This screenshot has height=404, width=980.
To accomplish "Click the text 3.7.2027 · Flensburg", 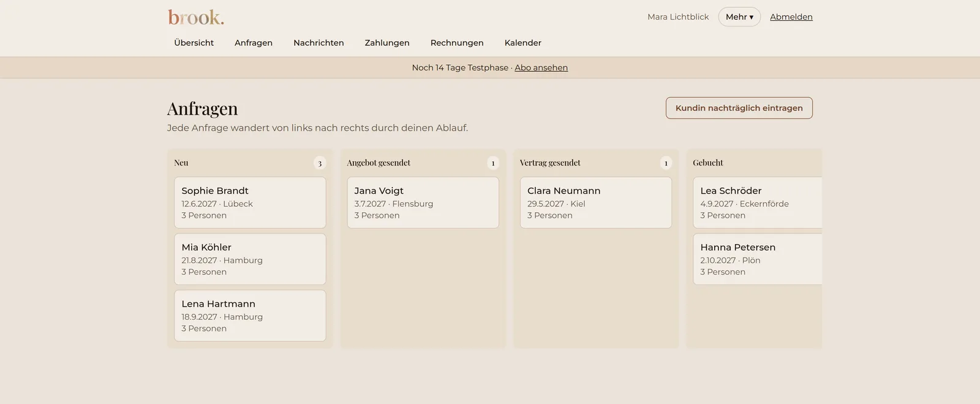I will [394, 204].
